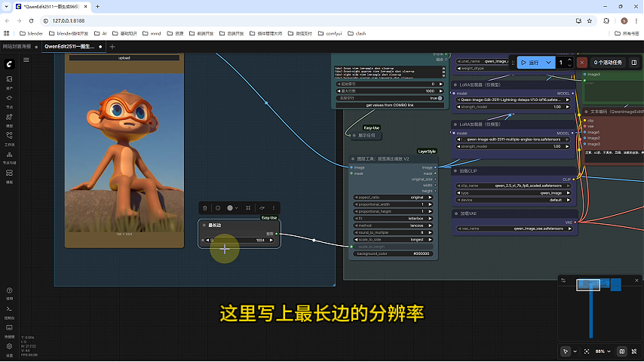
Task: Open the model library panel (模型) in sidebar
Action: click(9, 120)
